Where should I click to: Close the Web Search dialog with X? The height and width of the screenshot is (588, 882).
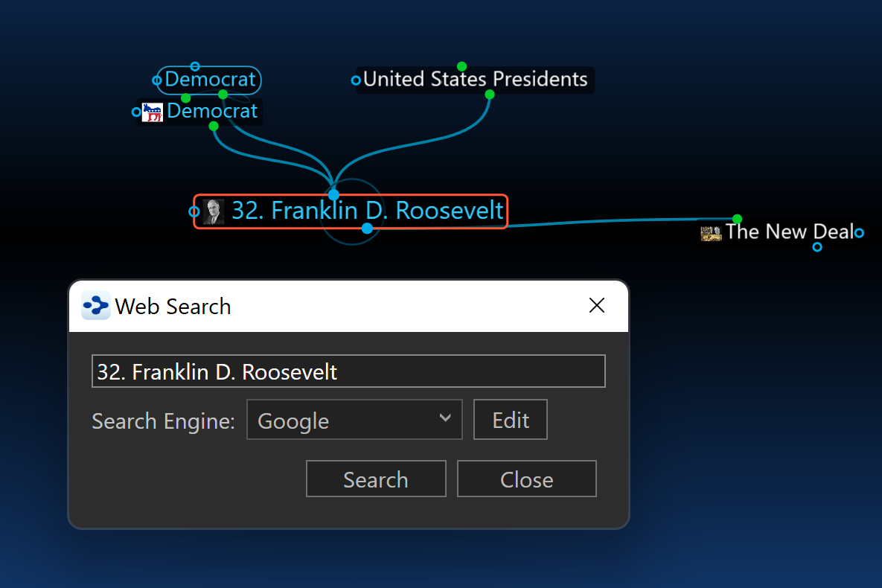point(597,305)
